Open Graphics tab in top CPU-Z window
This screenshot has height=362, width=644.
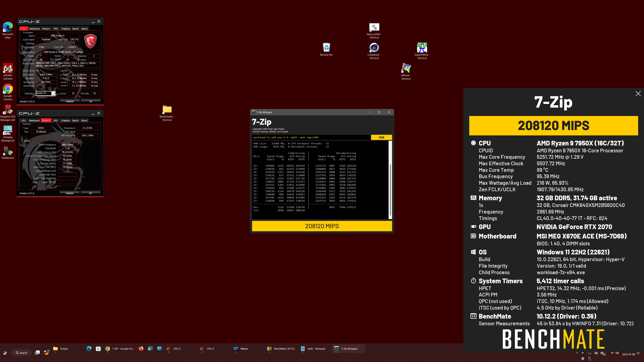point(66,29)
